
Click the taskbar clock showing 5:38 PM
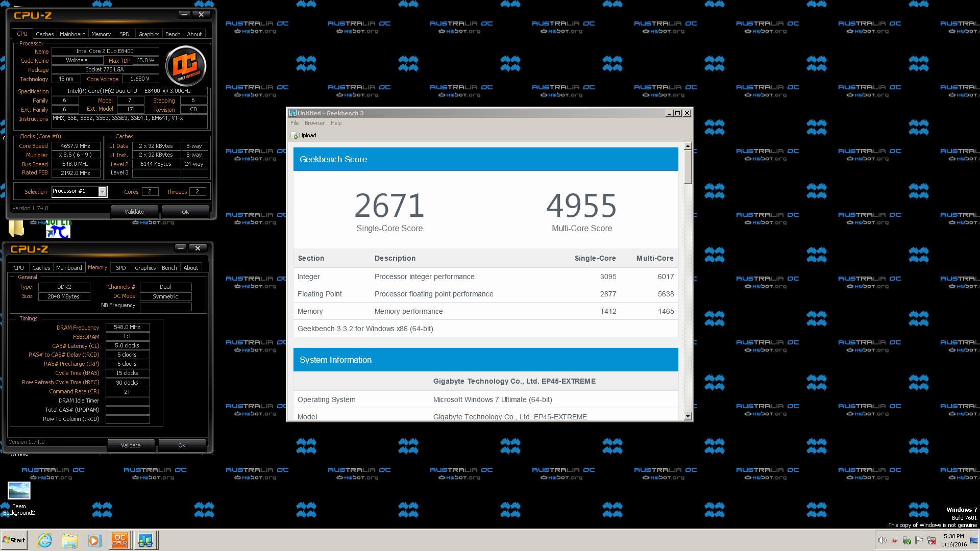pos(954,540)
